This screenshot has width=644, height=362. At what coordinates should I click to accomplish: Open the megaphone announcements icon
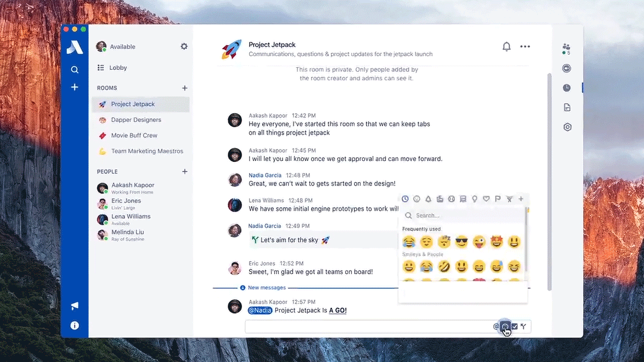[x=74, y=306]
